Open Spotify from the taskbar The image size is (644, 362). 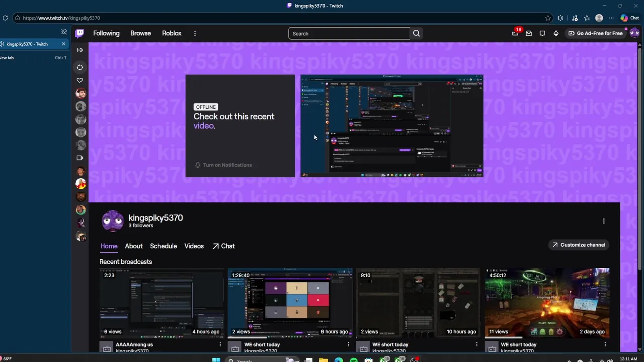pos(354,360)
